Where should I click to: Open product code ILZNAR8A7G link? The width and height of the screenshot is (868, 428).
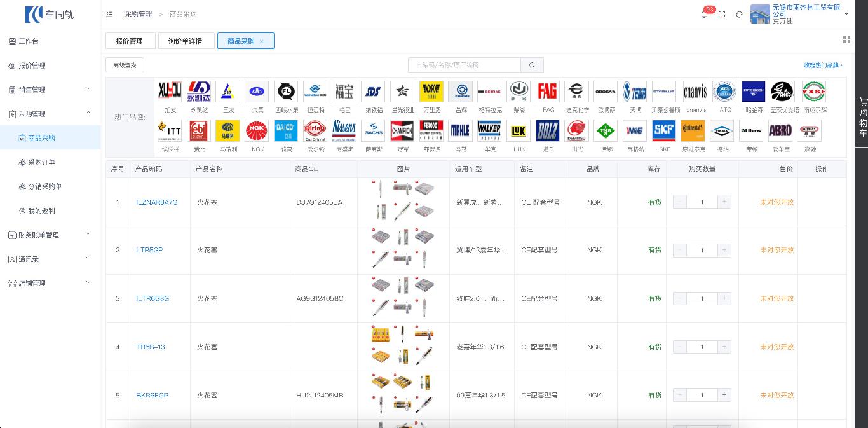click(x=157, y=202)
